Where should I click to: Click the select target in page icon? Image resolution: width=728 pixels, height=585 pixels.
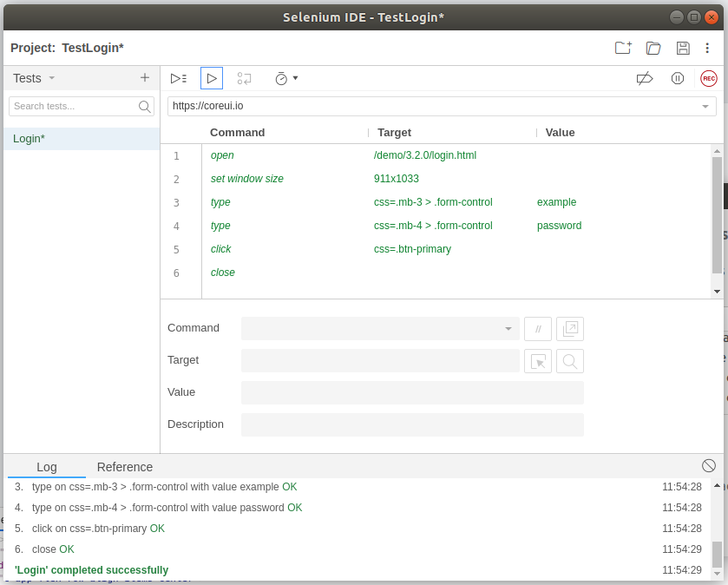(x=538, y=361)
